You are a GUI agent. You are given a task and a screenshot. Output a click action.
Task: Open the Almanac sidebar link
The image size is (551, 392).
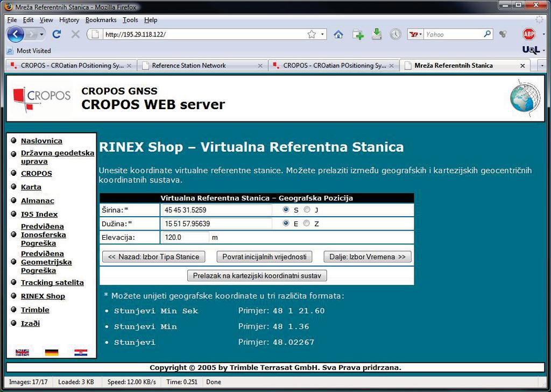click(38, 201)
